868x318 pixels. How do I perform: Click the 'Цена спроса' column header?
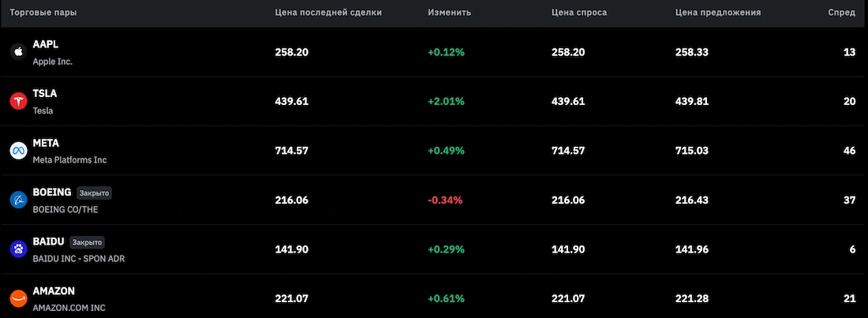(579, 13)
